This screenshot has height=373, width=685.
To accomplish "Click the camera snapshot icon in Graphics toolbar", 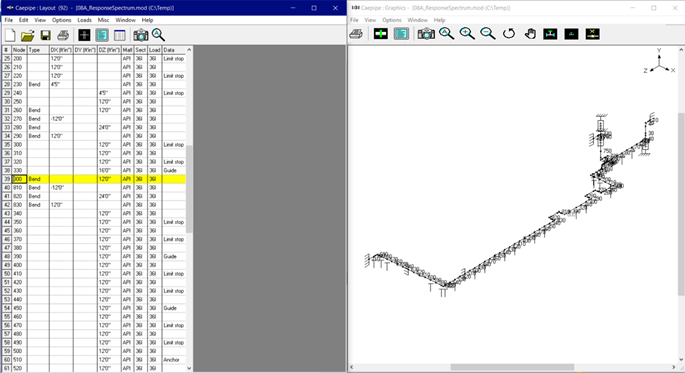I will (426, 34).
